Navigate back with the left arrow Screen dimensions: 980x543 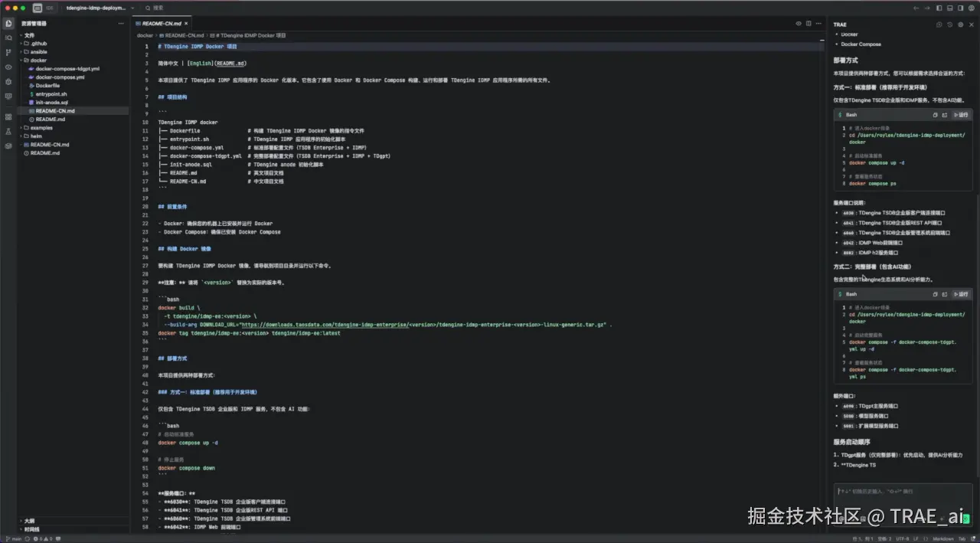pos(916,8)
